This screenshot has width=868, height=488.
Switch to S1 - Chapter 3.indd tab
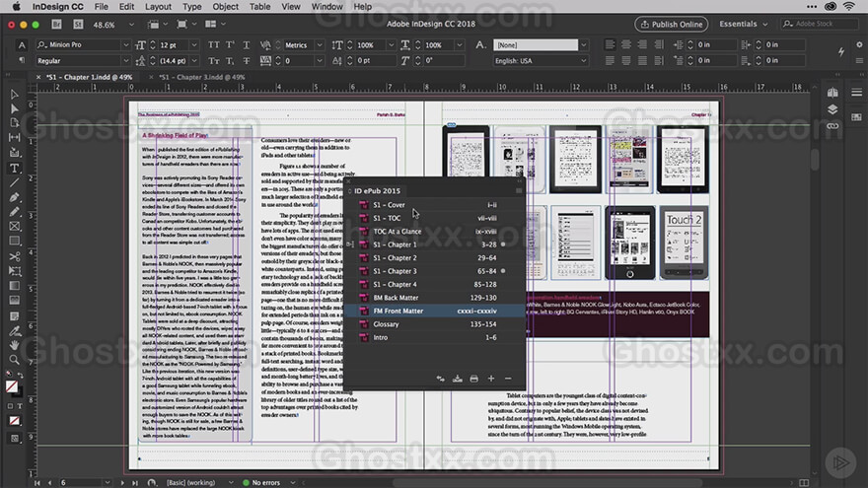pos(202,78)
